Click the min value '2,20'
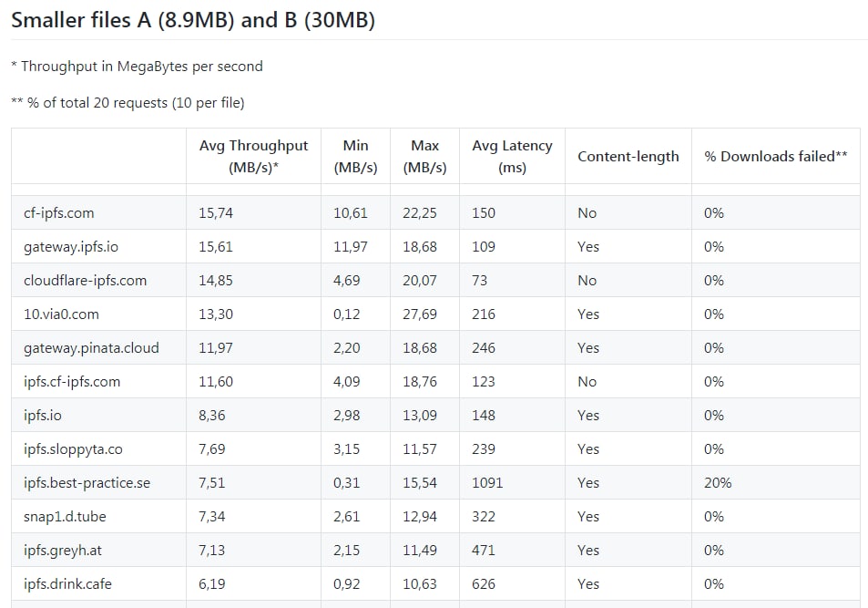Screen dimensions: 868x608 click(x=346, y=348)
